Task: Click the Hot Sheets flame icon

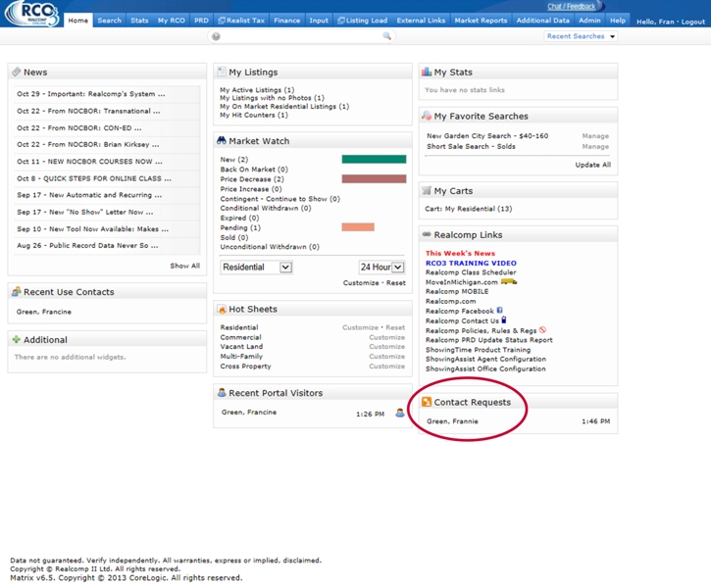Action: (x=222, y=309)
